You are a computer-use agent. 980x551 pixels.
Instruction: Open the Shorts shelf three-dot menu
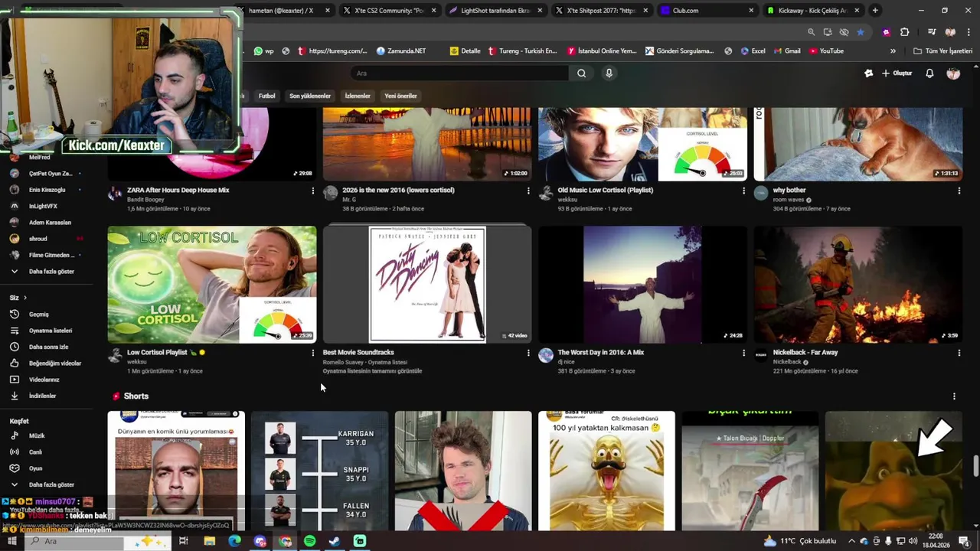point(954,396)
